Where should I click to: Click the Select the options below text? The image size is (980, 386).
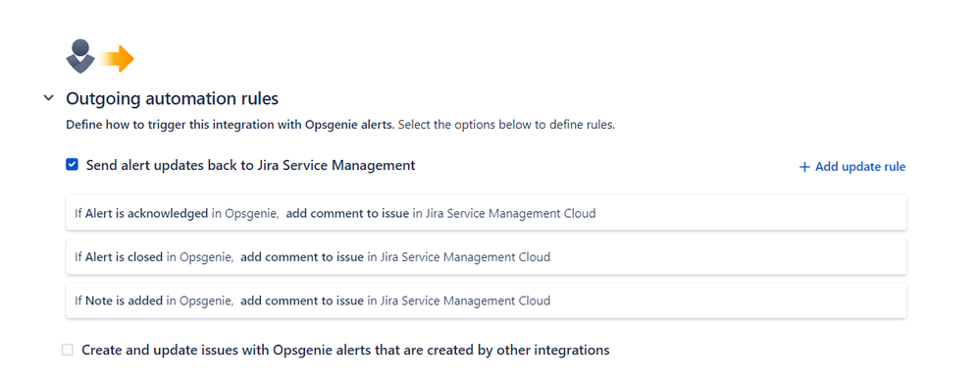[507, 125]
